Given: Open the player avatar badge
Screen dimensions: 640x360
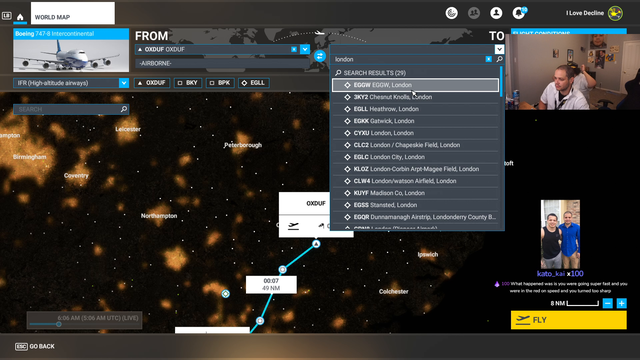Looking at the screenshot, I should (x=615, y=13).
